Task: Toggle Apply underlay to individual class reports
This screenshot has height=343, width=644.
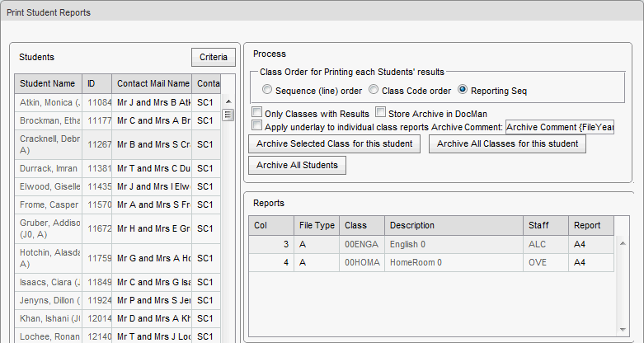Action: click(x=257, y=125)
